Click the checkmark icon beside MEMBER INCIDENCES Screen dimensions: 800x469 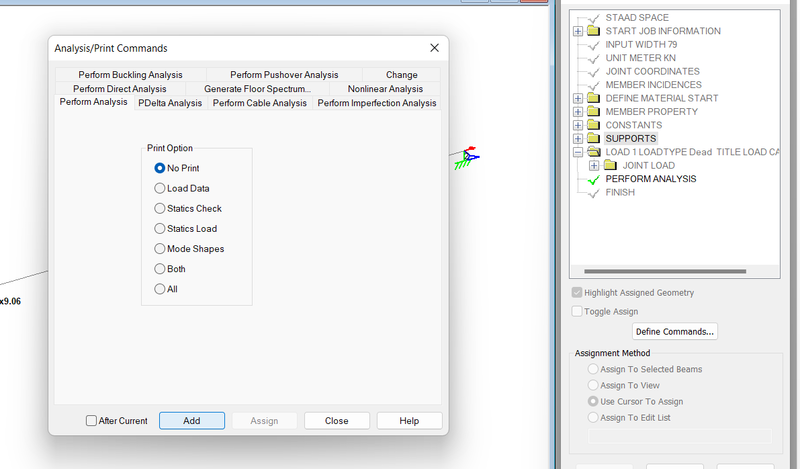[593, 86]
